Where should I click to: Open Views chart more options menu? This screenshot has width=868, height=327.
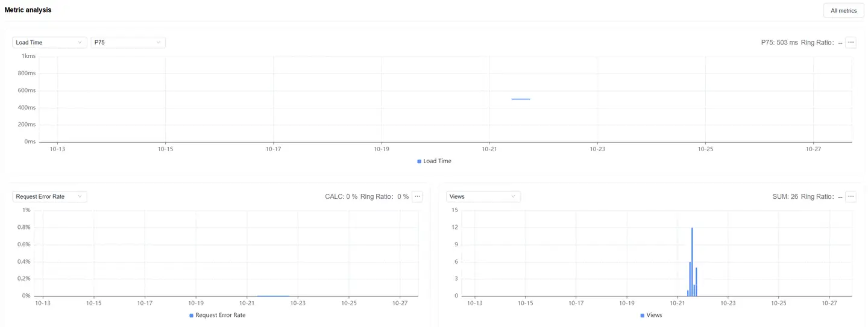point(851,196)
